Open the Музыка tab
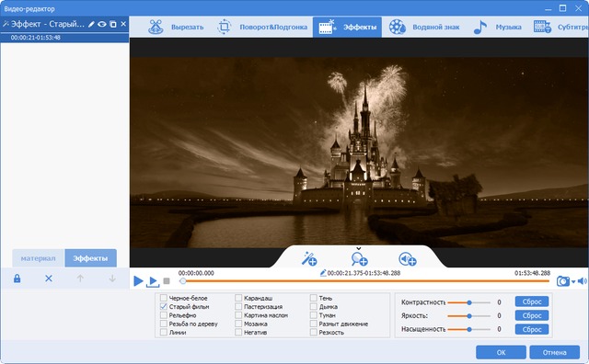This screenshot has width=589, height=364. 497,27
